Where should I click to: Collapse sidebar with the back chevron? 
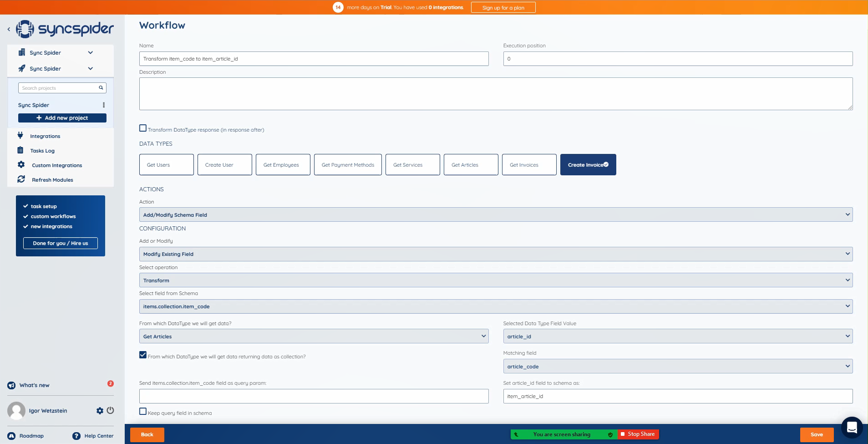click(x=9, y=29)
